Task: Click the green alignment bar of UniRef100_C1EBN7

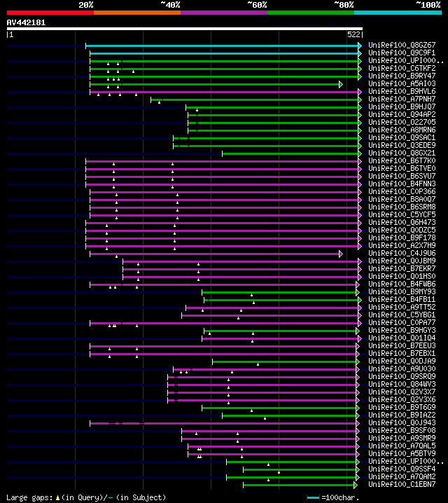Action: [x=298, y=485]
